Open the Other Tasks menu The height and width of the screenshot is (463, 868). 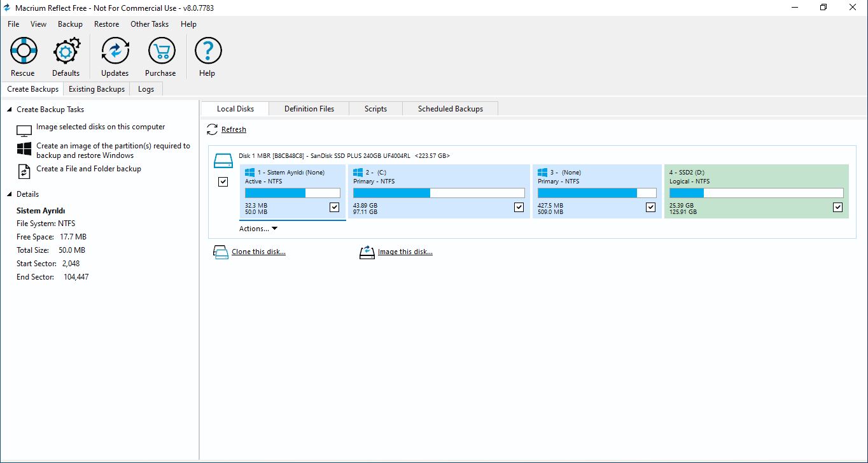coord(150,24)
